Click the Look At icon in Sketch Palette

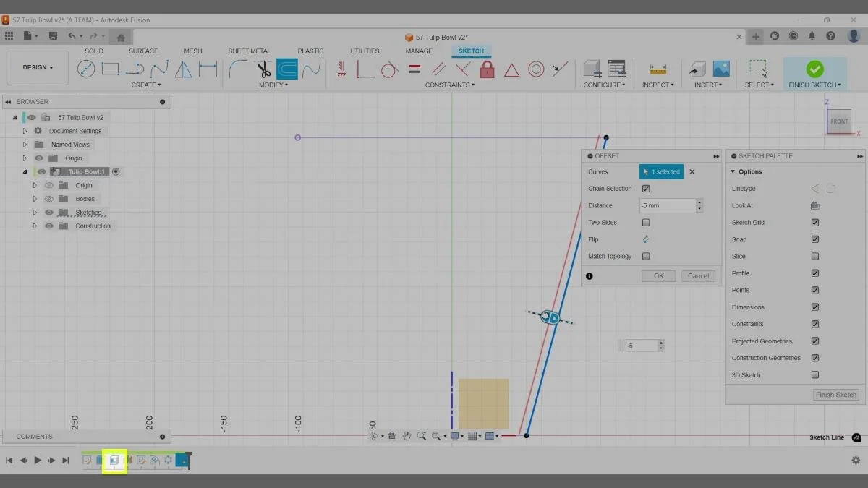[815, 205]
